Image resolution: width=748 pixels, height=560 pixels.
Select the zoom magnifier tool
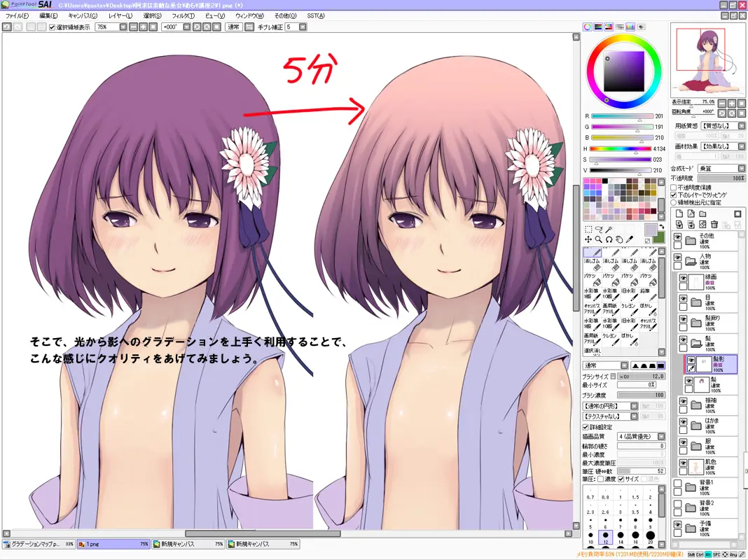pyautogui.click(x=599, y=239)
